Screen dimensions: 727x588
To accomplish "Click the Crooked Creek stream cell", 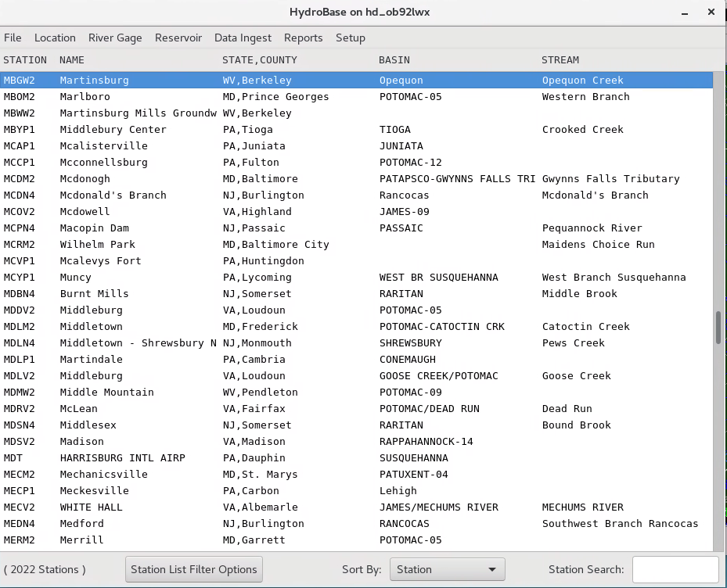I will [x=583, y=130].
